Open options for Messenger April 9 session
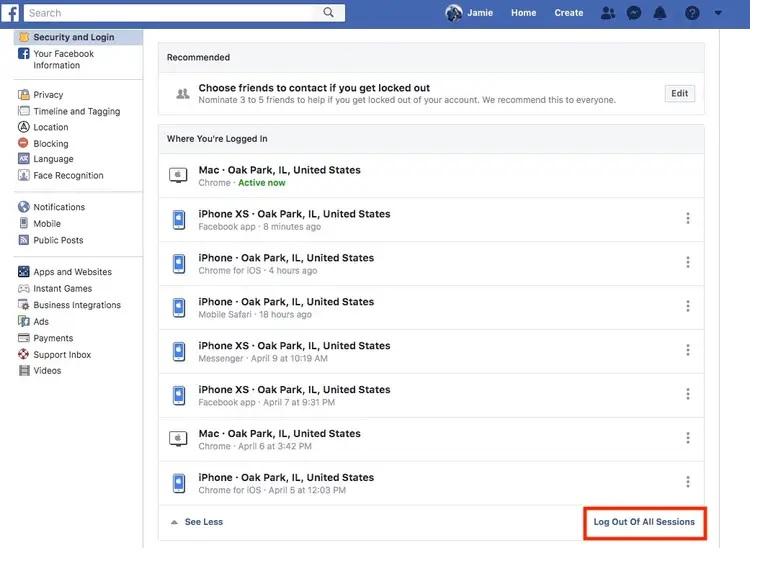The image size is (768, 570). point(688,351)
